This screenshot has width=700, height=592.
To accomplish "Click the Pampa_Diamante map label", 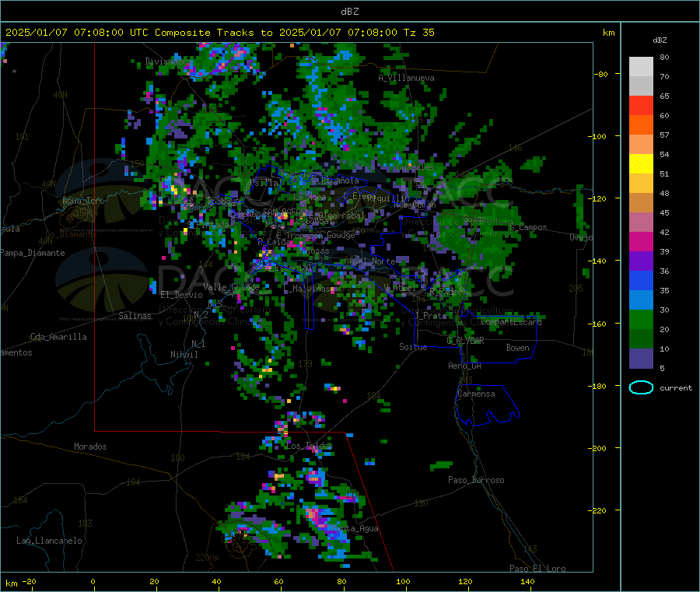I will 32,253.
